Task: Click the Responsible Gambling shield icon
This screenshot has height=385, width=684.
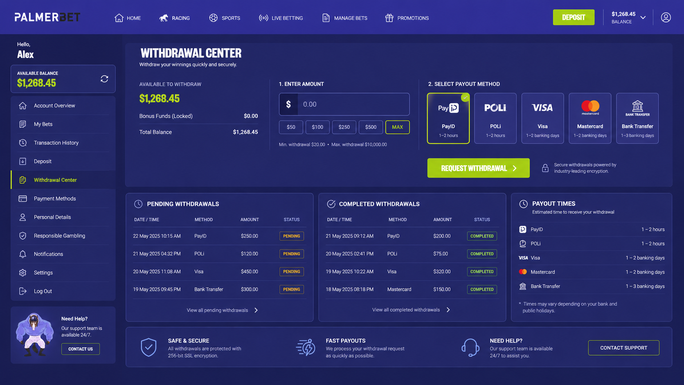Action: 23,235
